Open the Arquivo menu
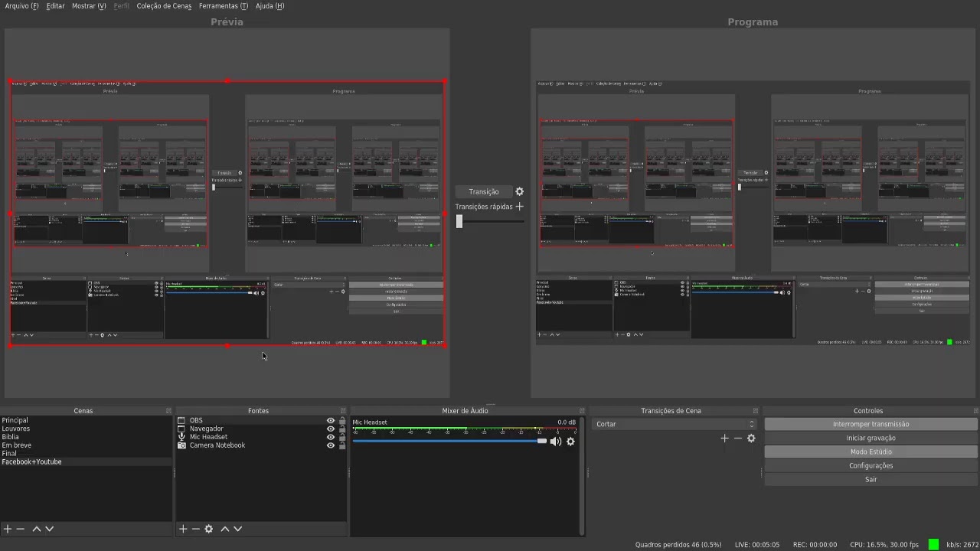Viewport: 980px width, 551px height. pyautogui.click(x=21, y=6)
